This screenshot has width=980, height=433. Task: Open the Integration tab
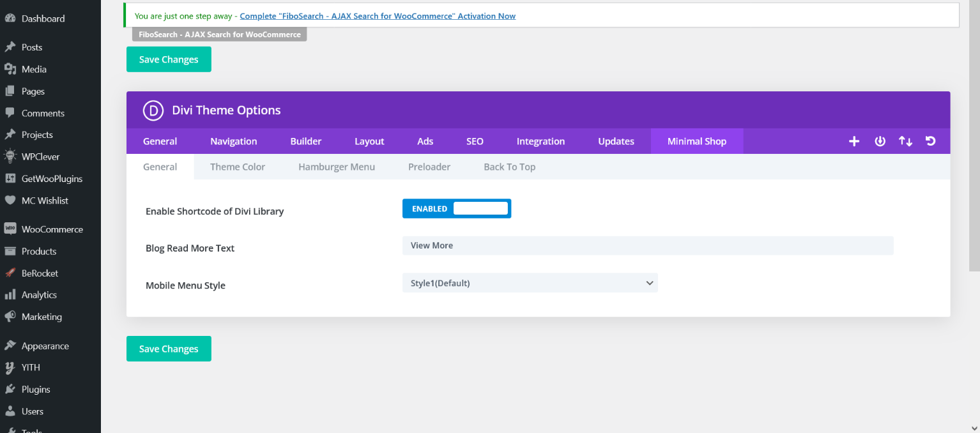(x=540, y=141)
